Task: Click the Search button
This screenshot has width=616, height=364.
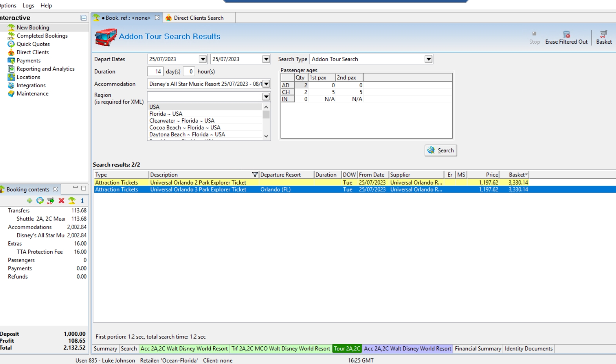Action: (x=441, y=150)
